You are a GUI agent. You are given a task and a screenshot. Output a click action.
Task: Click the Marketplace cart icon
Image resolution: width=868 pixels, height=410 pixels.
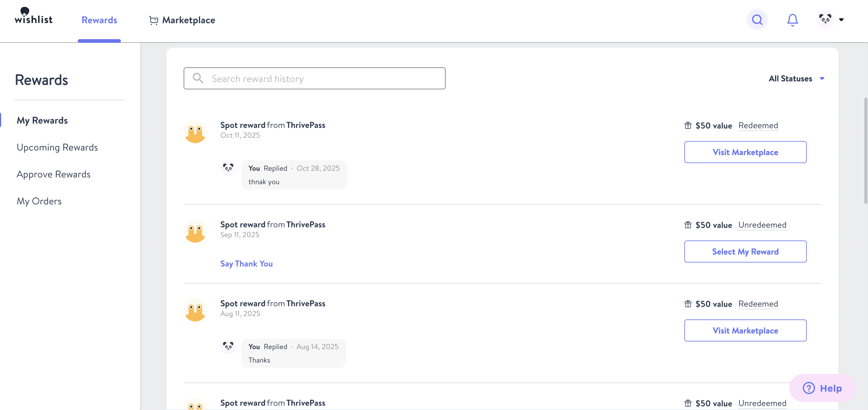(154, 20)
